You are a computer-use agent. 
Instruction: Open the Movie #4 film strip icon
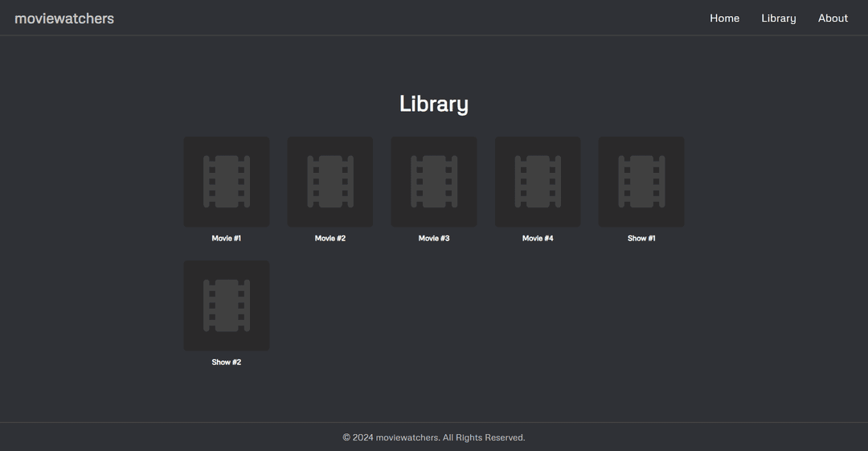click(x=538, y=182)
